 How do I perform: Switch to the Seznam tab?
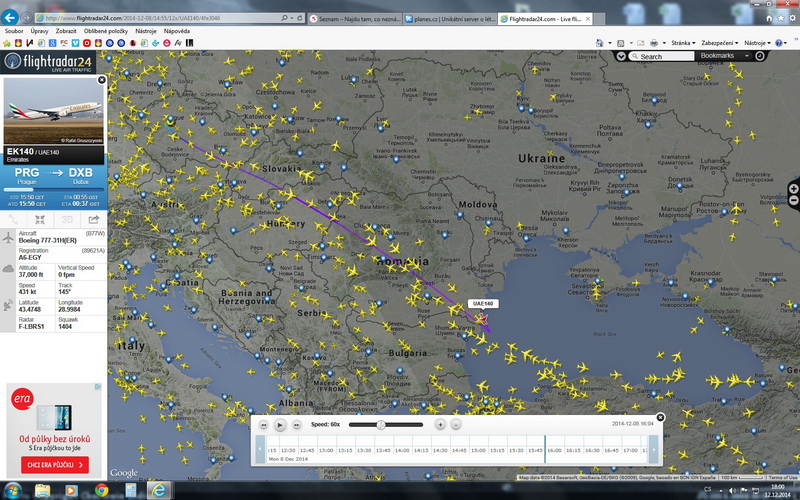tap(355, 19)
